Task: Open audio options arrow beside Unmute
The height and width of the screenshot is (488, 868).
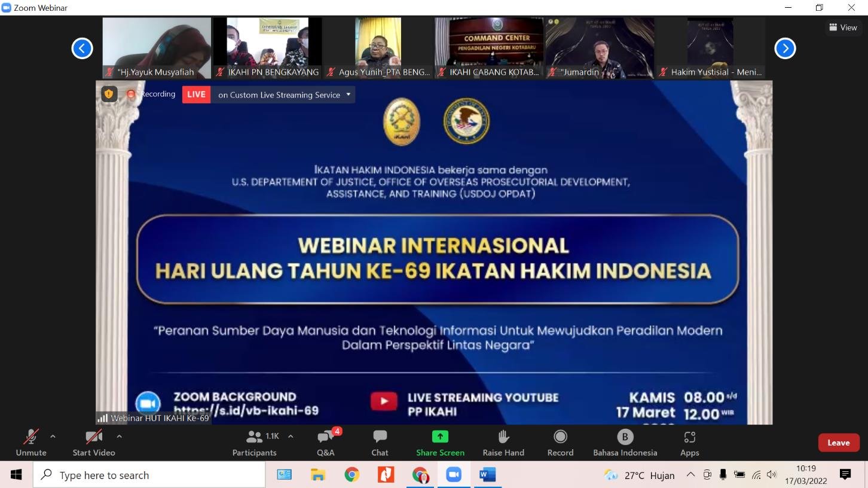Action: [x=53, y=437]
